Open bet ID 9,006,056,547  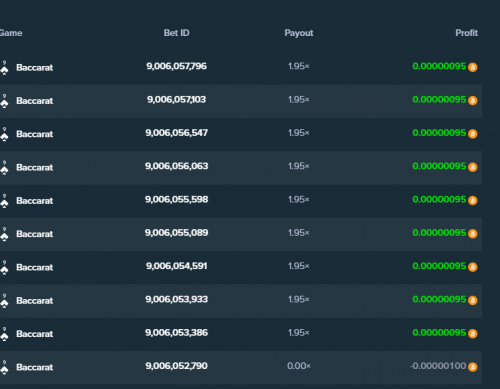coord(176,133)
